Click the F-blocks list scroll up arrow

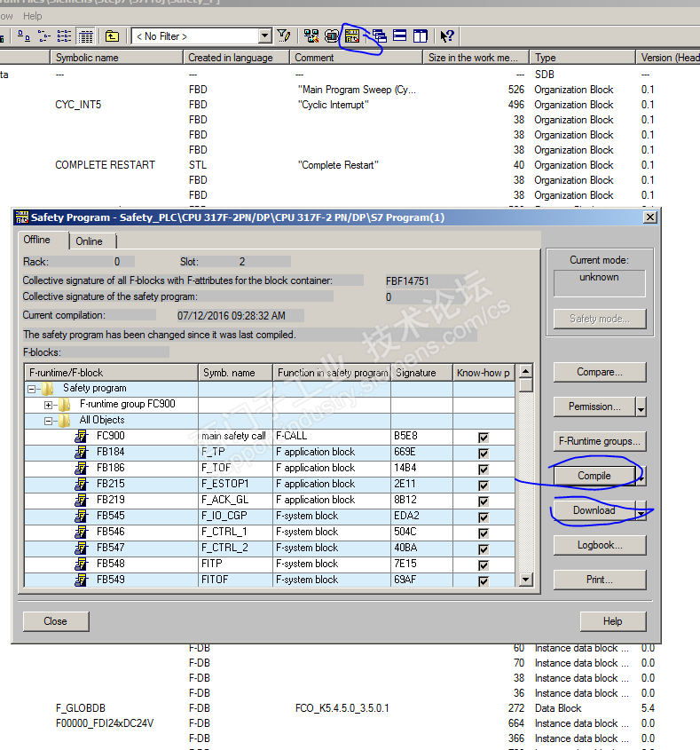tap(526, 371)
